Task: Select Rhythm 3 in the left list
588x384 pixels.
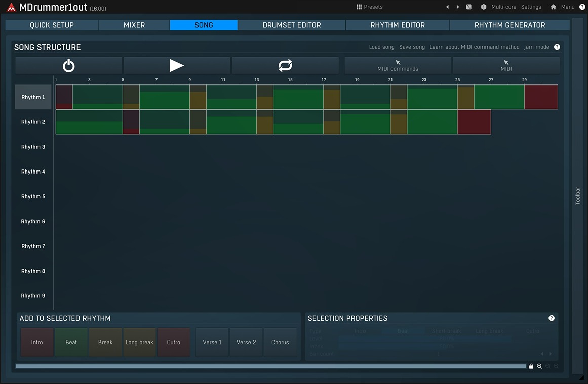Action: (33, 146)
